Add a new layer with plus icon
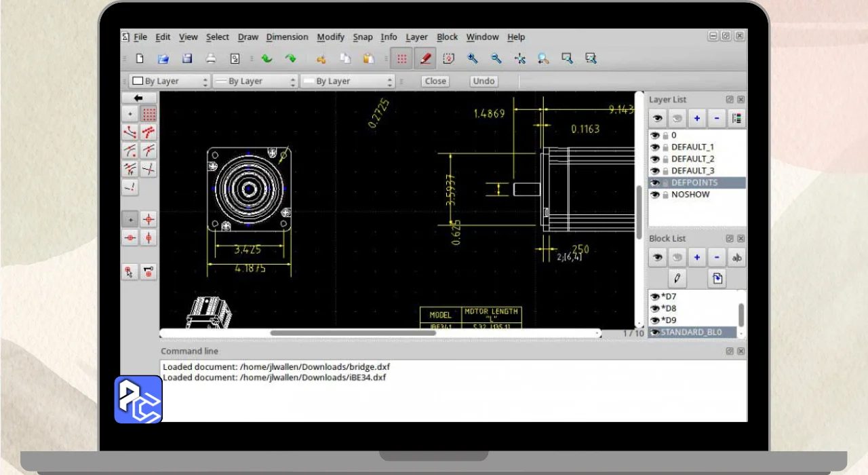The image size is (868, 475). (696, 119)
